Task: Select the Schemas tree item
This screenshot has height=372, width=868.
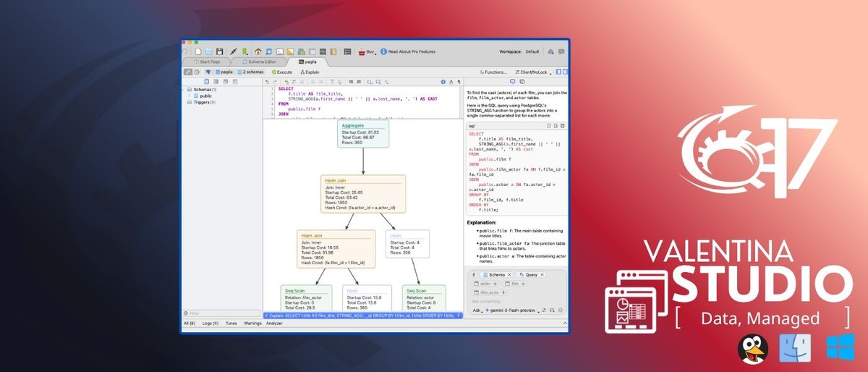Action: click(x=202, y=89)
